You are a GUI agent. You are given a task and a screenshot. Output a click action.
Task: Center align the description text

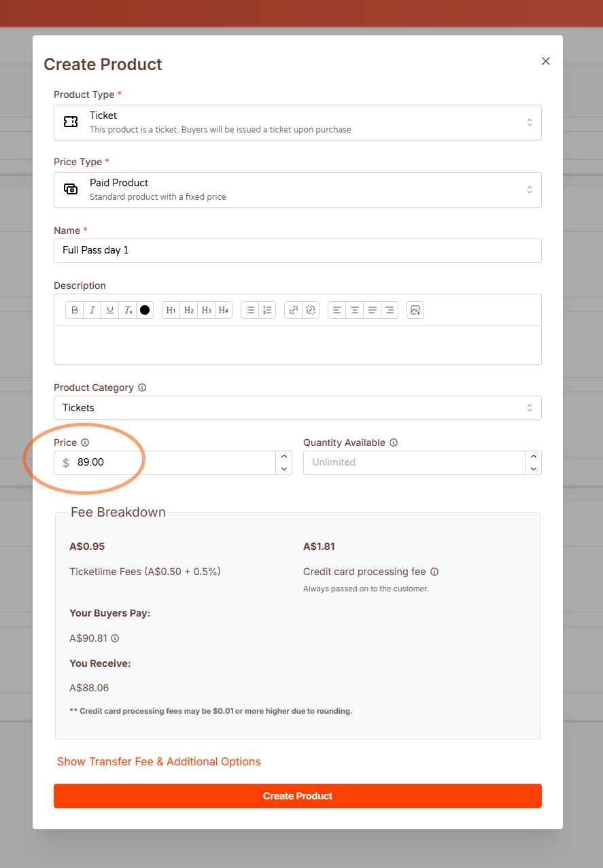point(354,310)
